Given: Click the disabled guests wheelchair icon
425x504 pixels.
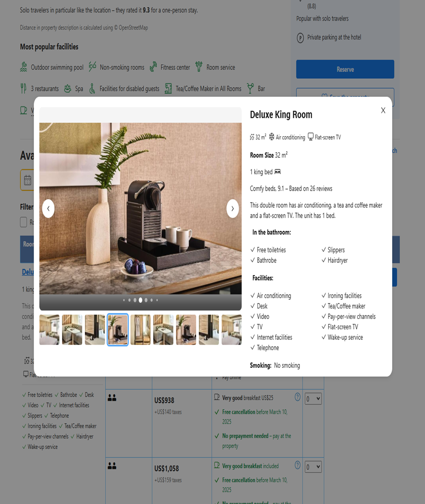Looking at the screenshot, I should coord(92,88).
